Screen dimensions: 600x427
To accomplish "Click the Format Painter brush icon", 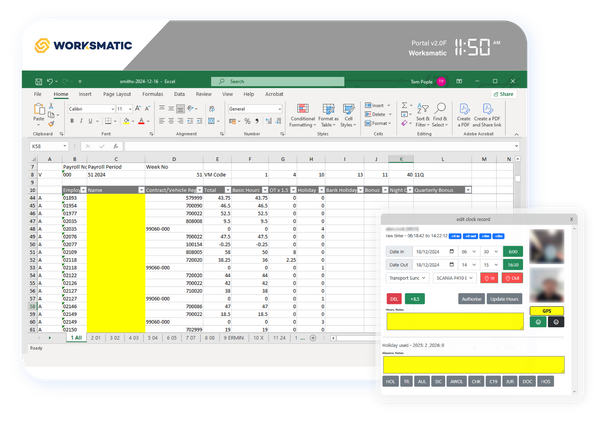I will [51, 124].
